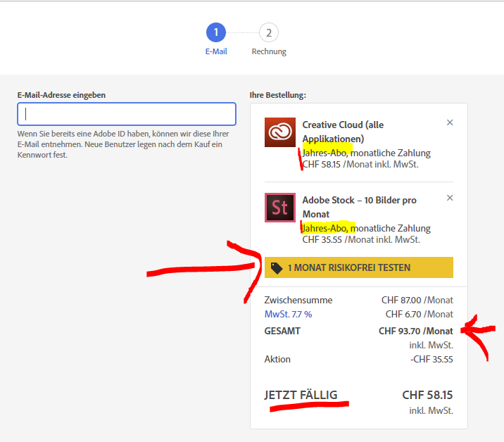This screenshot has height=442, width=504.
Task: Focus the E-Mail-Adresse input field
Action: tap(127, 114)
